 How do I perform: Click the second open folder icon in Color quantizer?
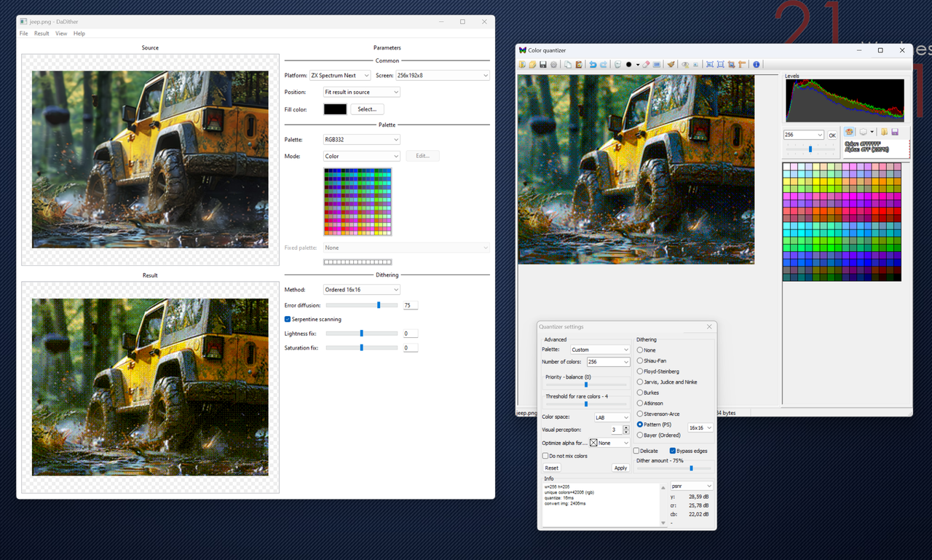pos(532,64)
